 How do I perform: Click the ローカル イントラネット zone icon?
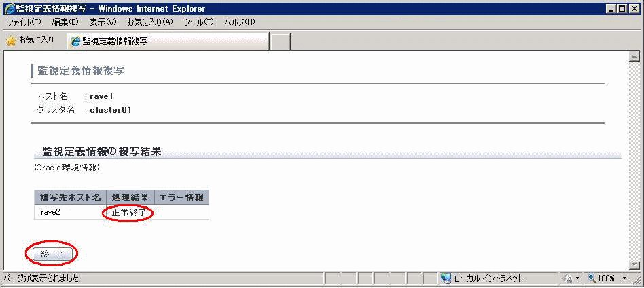coord(446,278)
